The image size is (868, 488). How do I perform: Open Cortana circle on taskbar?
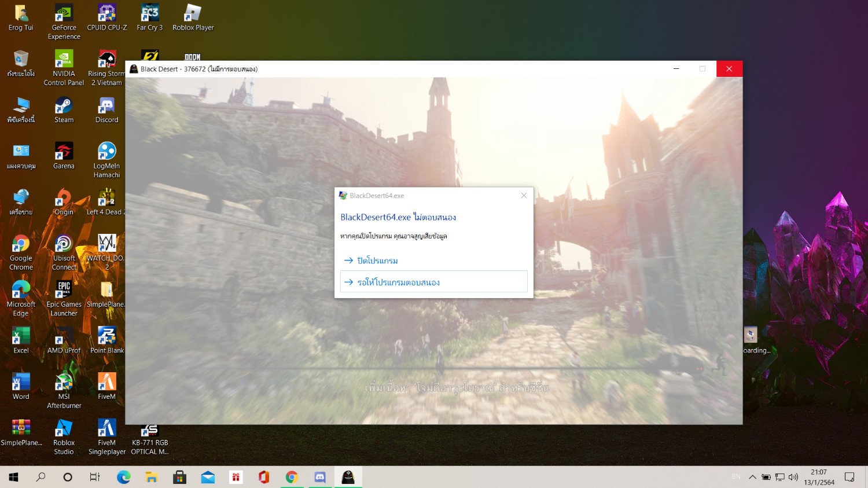(68, 477)
